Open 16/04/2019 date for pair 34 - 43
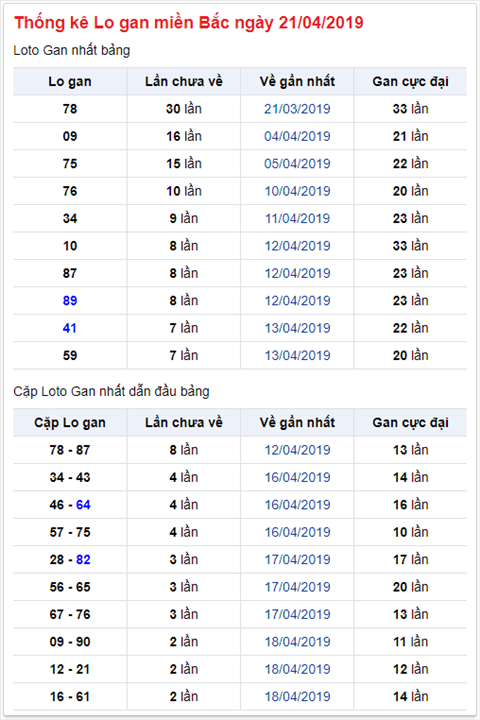Viewport: 480px width, 720px height. click(297, 478)
